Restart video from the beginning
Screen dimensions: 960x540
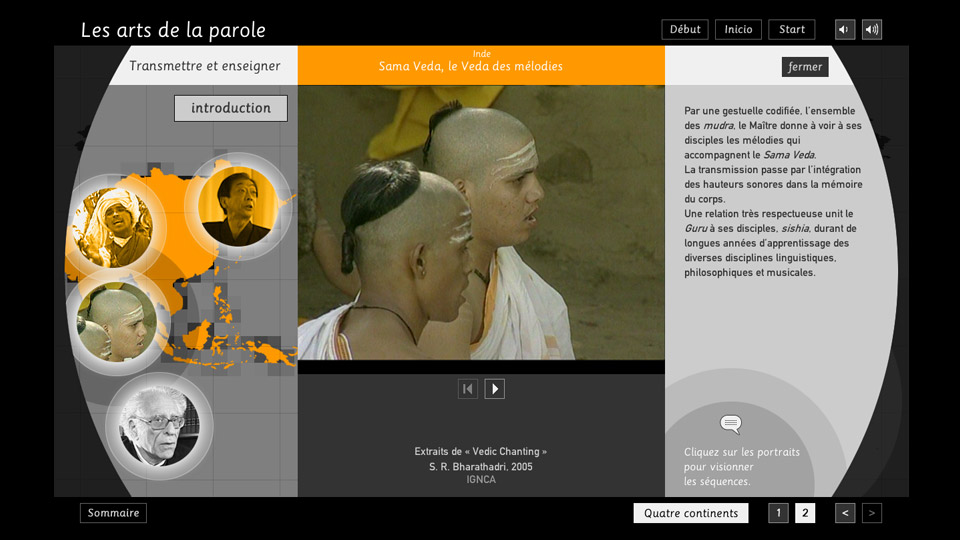pyautogui.click(x=468, y=389)
